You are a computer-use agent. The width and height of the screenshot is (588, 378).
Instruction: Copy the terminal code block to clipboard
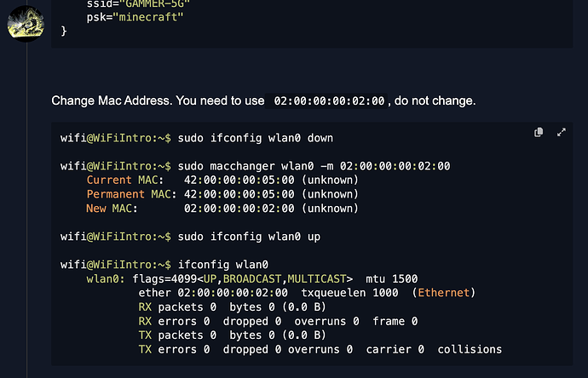click(x=539, y=133)
